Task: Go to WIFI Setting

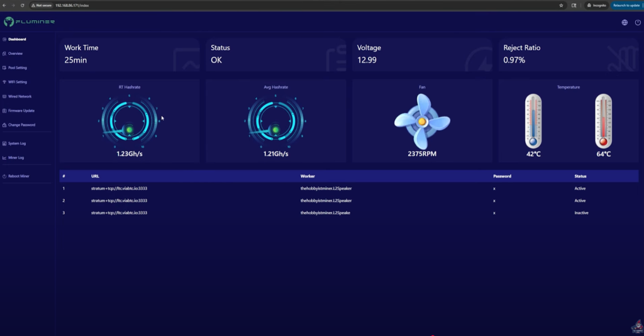Action: click(17, 82)
